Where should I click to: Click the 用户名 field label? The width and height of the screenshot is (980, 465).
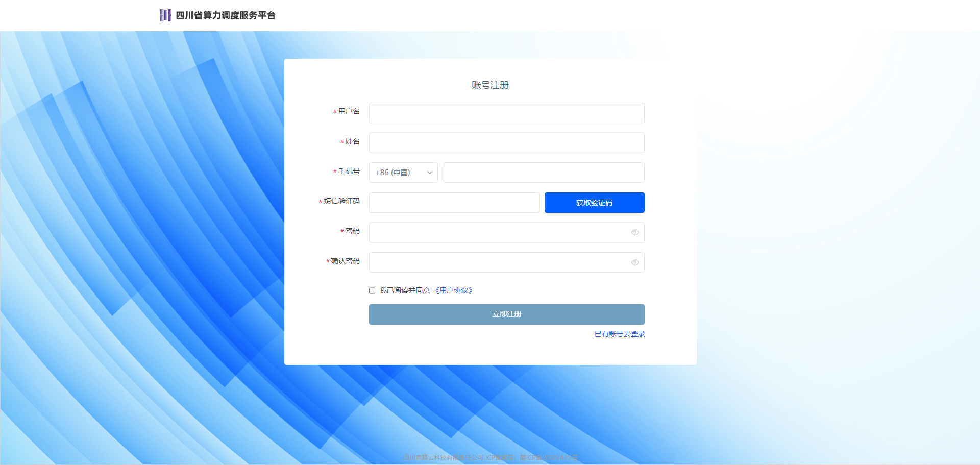[349, 111]
